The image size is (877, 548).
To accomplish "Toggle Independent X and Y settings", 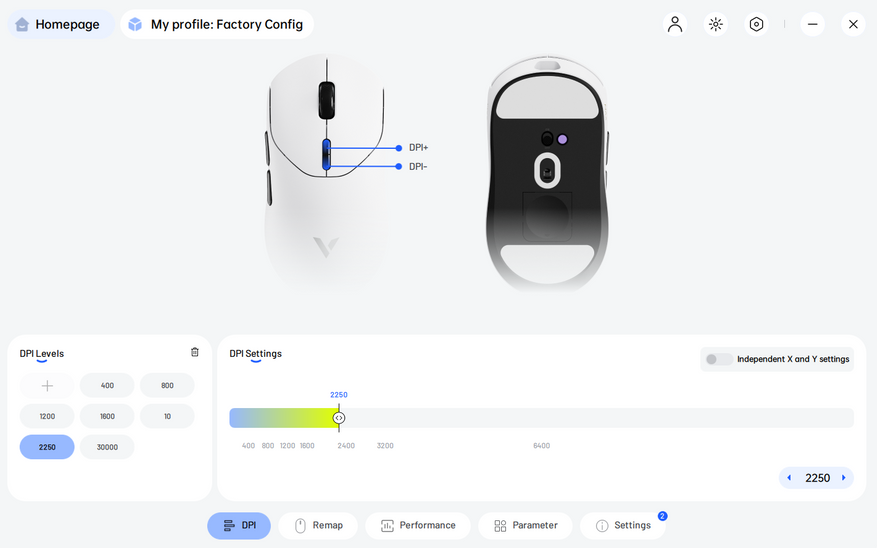I will [718, 359].
